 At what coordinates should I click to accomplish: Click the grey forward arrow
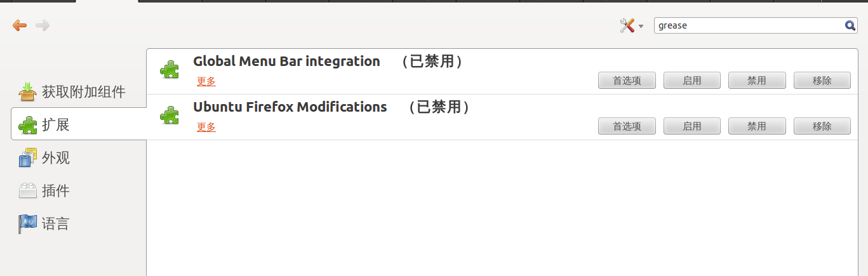pos(43,25)
